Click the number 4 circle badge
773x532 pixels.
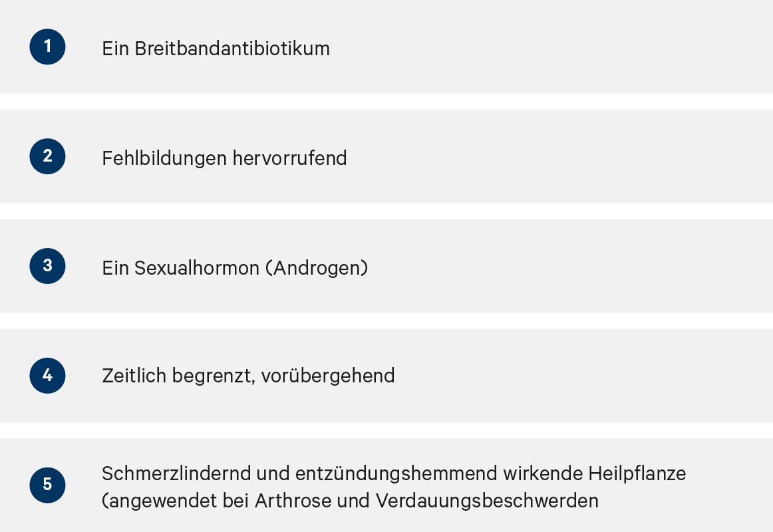click(x=47, y=375)
